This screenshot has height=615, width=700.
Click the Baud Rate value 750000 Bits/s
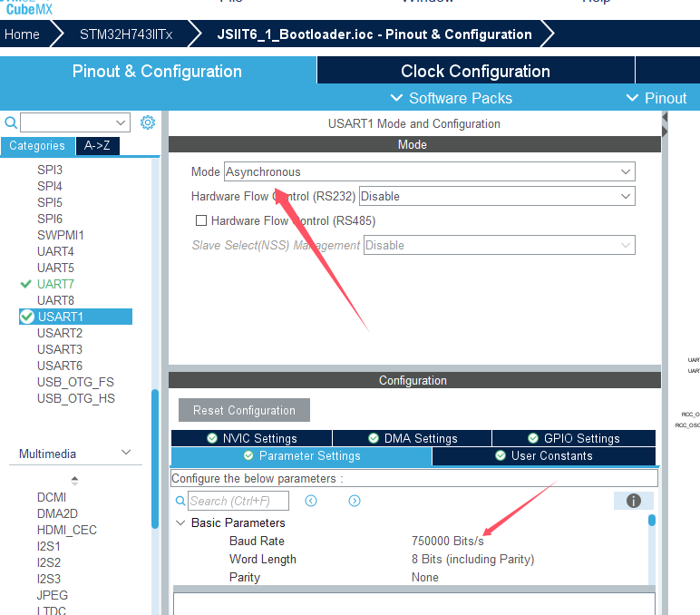(x=448, y=541)
